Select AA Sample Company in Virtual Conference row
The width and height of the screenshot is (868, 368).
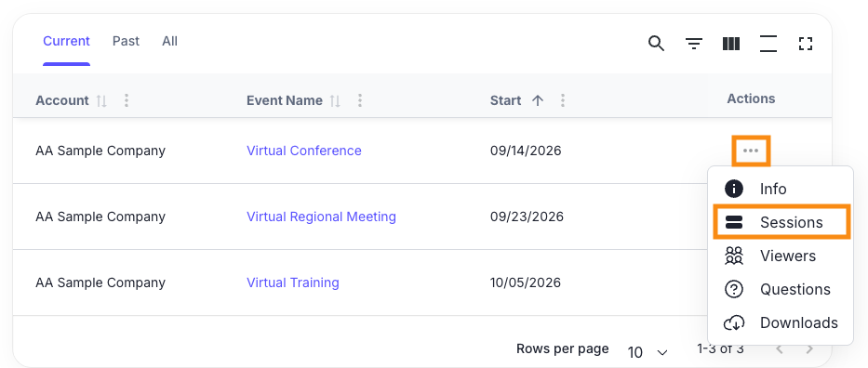pyautogui.click(x=100, y=151)
